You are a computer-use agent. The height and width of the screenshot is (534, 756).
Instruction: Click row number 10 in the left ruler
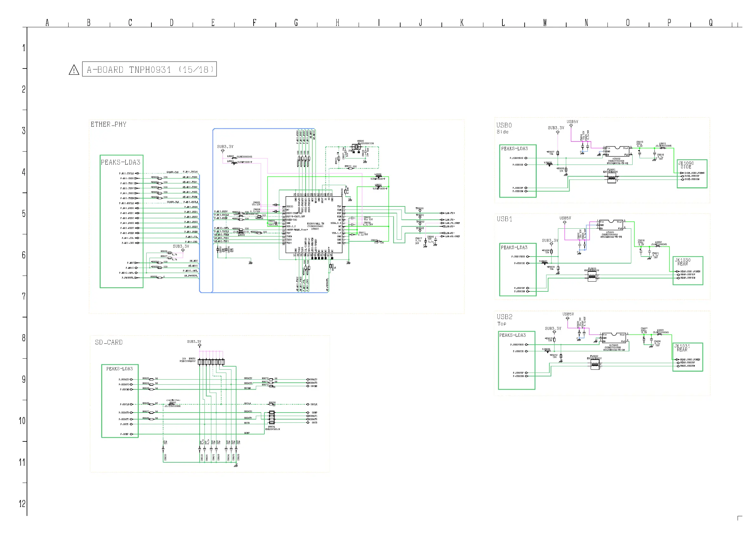(22, 421)
